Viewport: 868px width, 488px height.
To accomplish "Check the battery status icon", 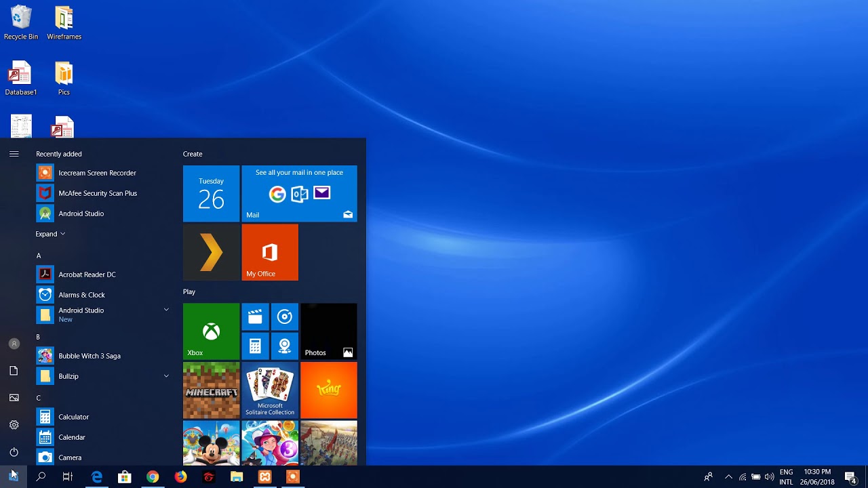I will (x=756, y=477).
